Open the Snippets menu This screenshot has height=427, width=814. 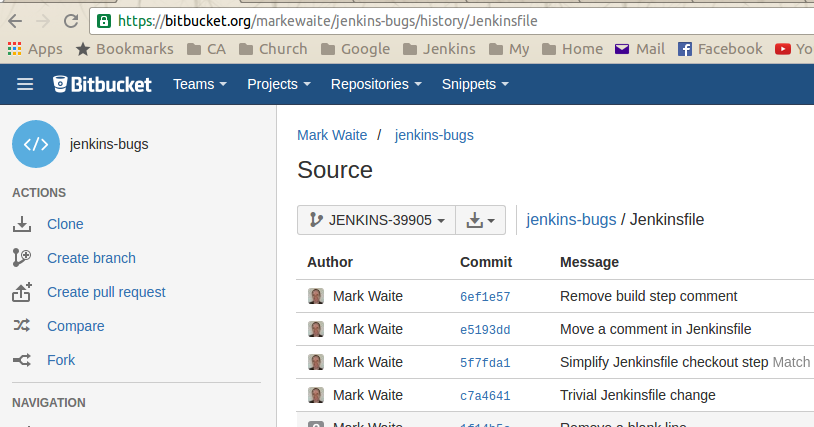coord(475,84)
